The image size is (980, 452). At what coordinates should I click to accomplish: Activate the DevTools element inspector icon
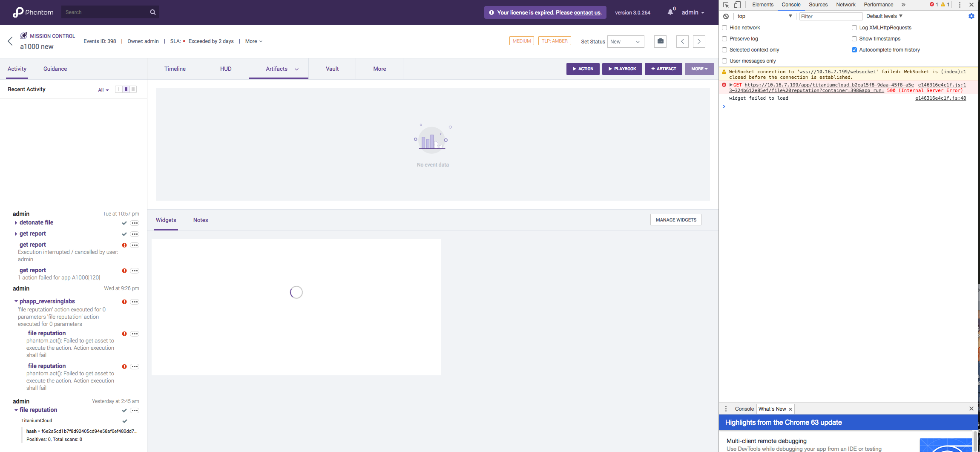pos(725,5)
